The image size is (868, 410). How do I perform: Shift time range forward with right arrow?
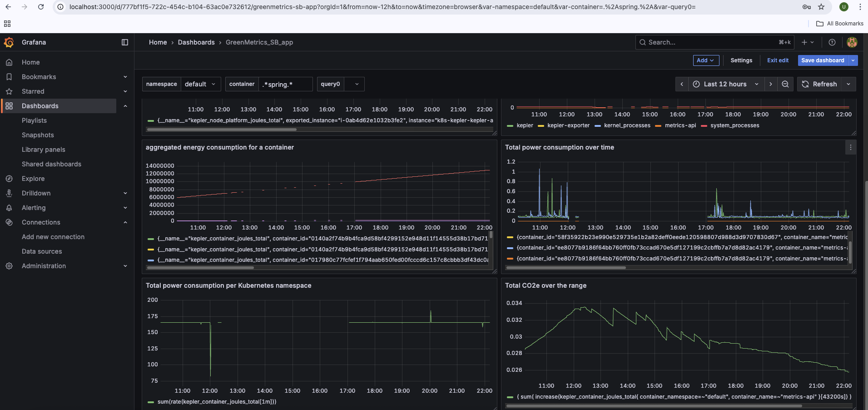770,84
